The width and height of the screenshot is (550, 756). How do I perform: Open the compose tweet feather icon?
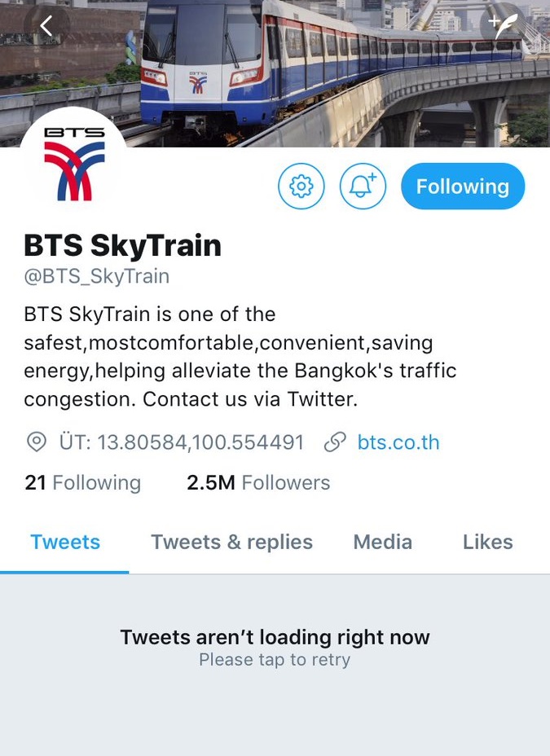[x=503, y=25]
